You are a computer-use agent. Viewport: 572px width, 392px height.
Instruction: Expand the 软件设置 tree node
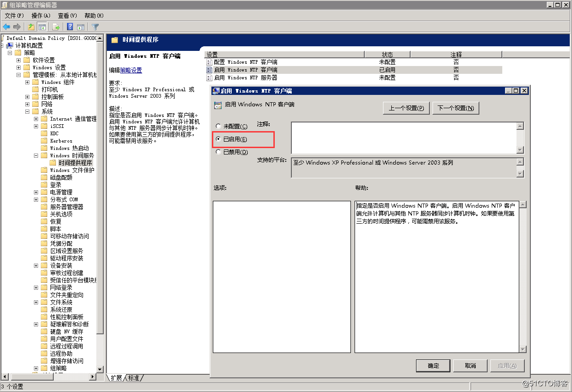pyautogui.click(x=19, y=60)
